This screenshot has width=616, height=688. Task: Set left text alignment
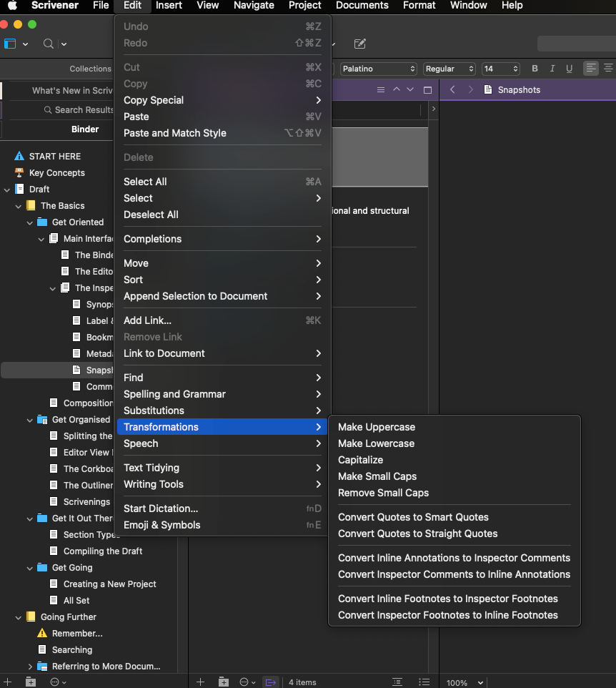[x=591, y=68]
